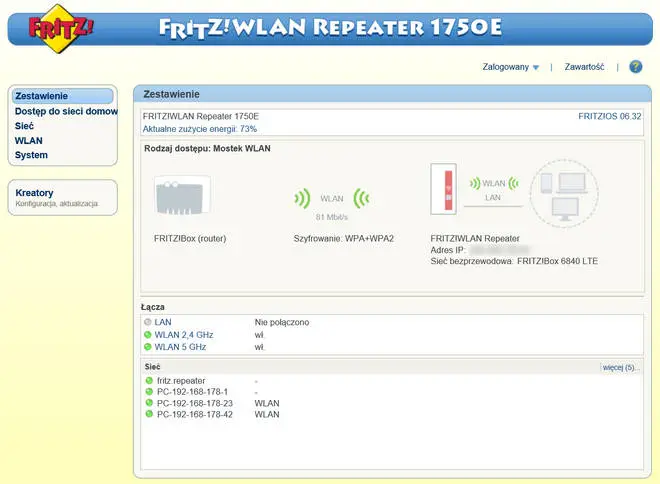
Task: Click the connected devices circle graphic
Action: point(564,194)
